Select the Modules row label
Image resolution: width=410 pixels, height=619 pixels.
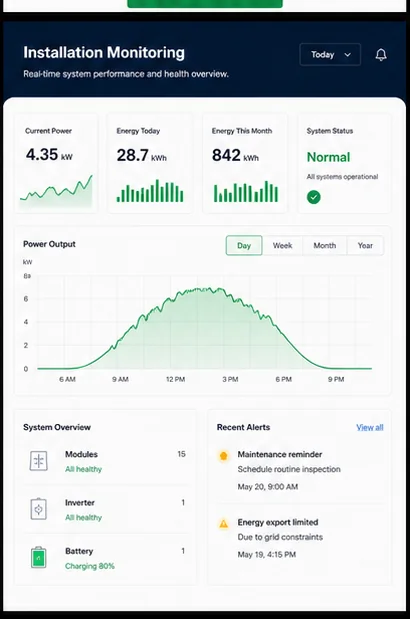[81, 454]
